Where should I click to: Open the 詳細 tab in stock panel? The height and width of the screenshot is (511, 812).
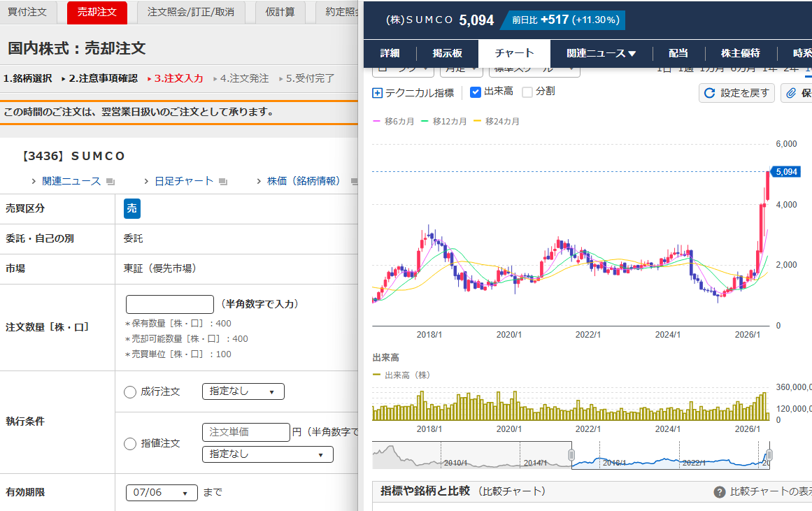coord(390,53)
